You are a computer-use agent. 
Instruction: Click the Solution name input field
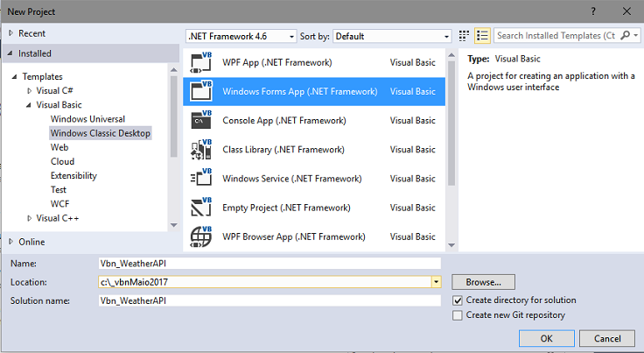(x=269, y=300)
